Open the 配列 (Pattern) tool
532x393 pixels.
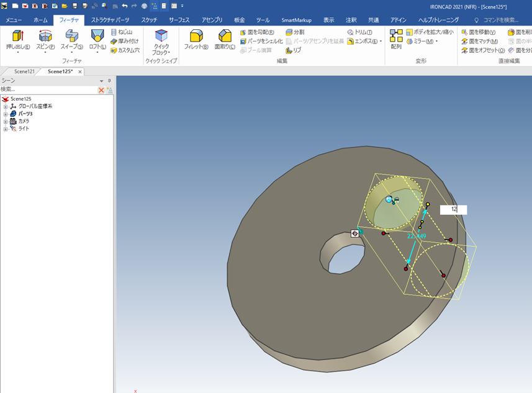tap(396, 39)
